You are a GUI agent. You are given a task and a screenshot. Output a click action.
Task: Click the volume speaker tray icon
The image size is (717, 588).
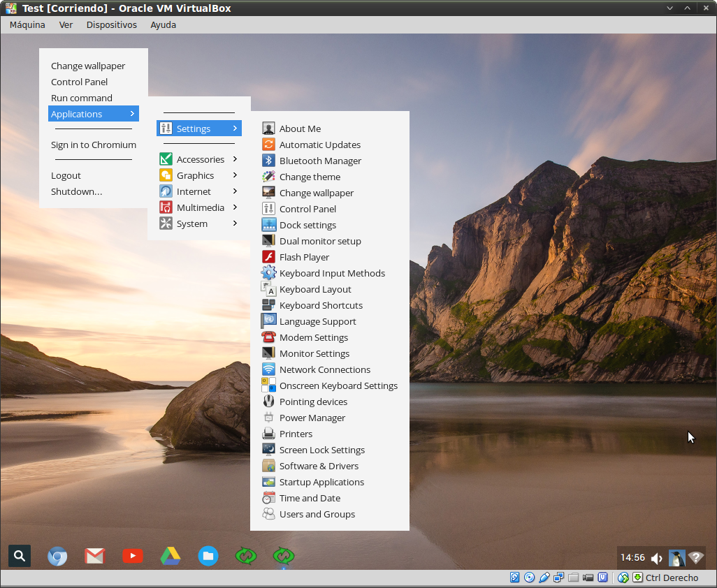click(656, 558)
